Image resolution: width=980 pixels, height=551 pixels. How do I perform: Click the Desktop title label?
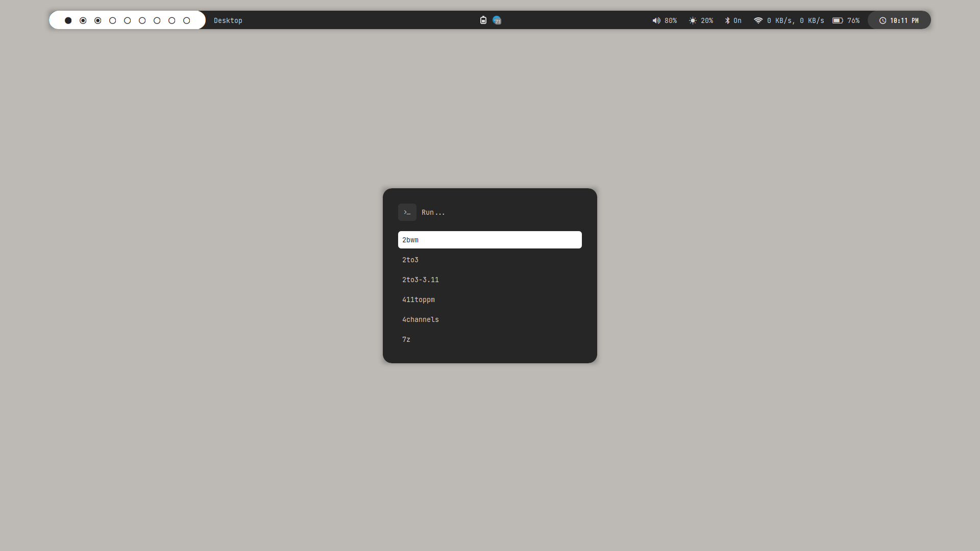coord(228,21)
